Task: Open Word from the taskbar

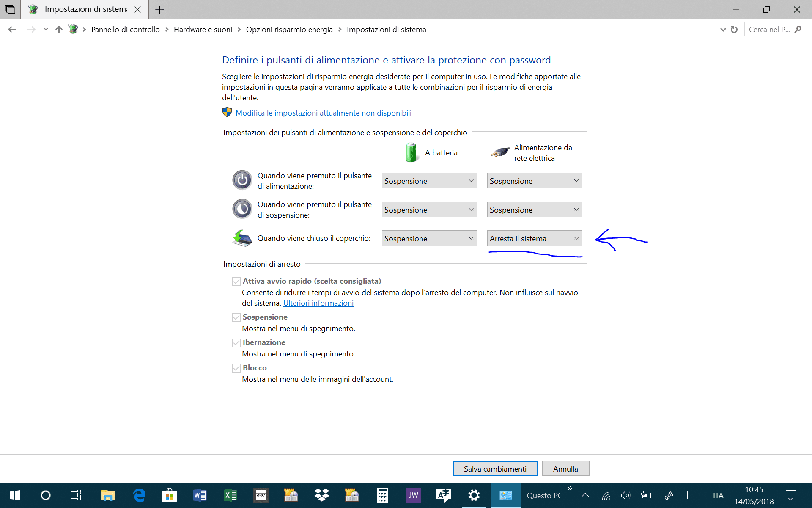Action: point(200,495)
